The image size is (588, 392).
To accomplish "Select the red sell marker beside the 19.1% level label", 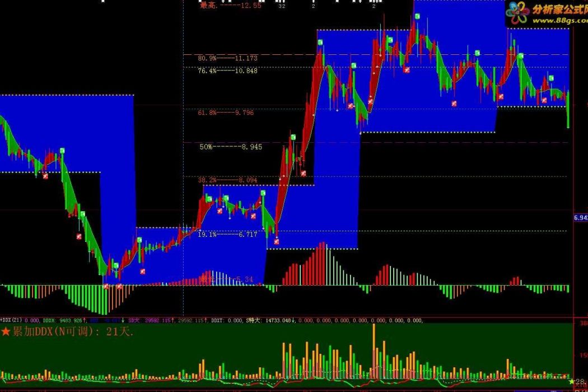I will tap(277, 241).
